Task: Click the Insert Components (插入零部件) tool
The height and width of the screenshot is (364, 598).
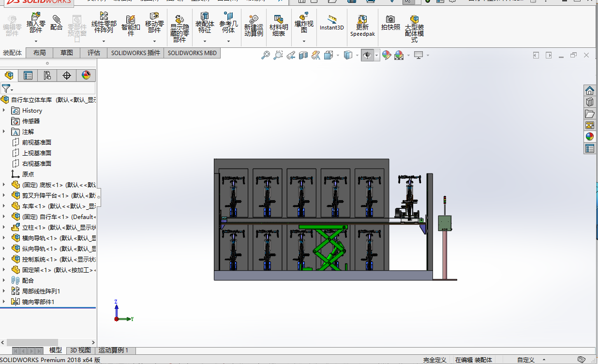Action: 36,22
